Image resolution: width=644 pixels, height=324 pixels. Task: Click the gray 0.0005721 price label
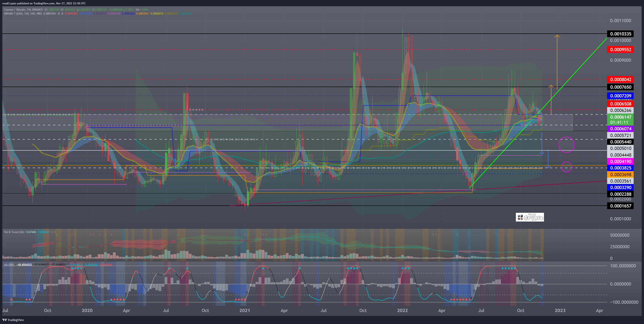(620, 135)
